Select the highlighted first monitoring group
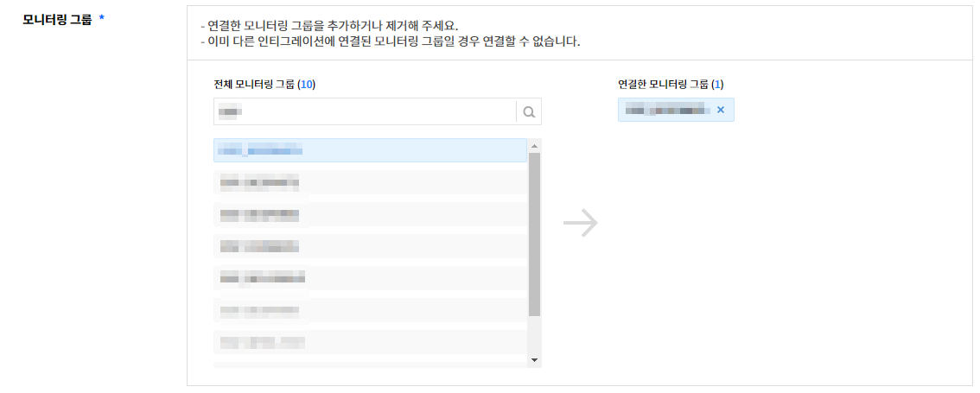This screenshot has height=393, width=980. (370, 150)
